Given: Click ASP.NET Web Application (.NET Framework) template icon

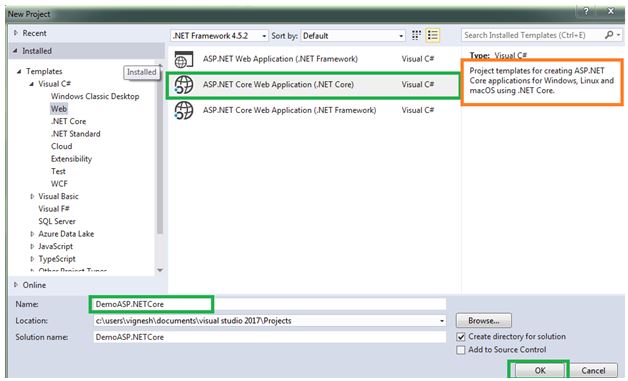Looking at the screenshot, I should (x=184, y=59).
